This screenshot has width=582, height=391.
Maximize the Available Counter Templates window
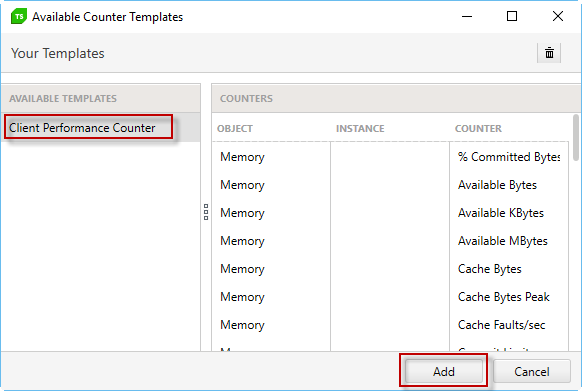pyautogui.click(x=512, y=16)
